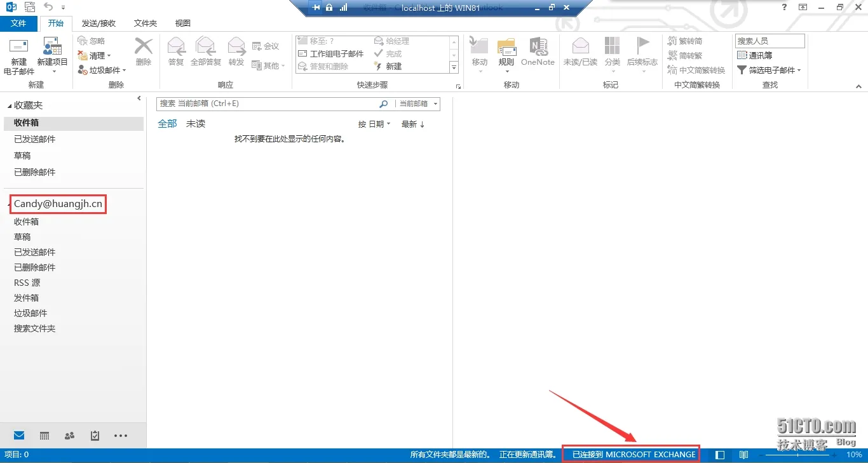Open the 后续标志 follow-up flag menu
The image size is (868, 463).
[642, 55]
